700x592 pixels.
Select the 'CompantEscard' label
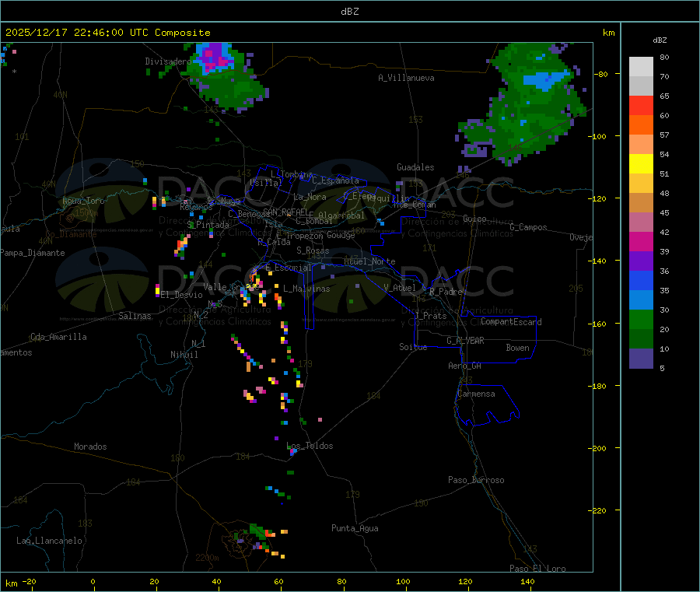pyautogui.click(x=511, y=321)
